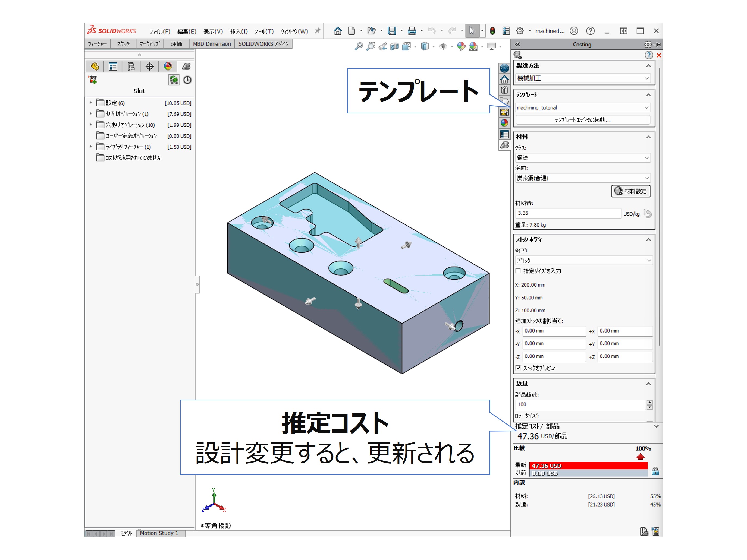Click the rebuild traffic light icon
This screenshot has height=560, width=747.
tap(492, 31)
